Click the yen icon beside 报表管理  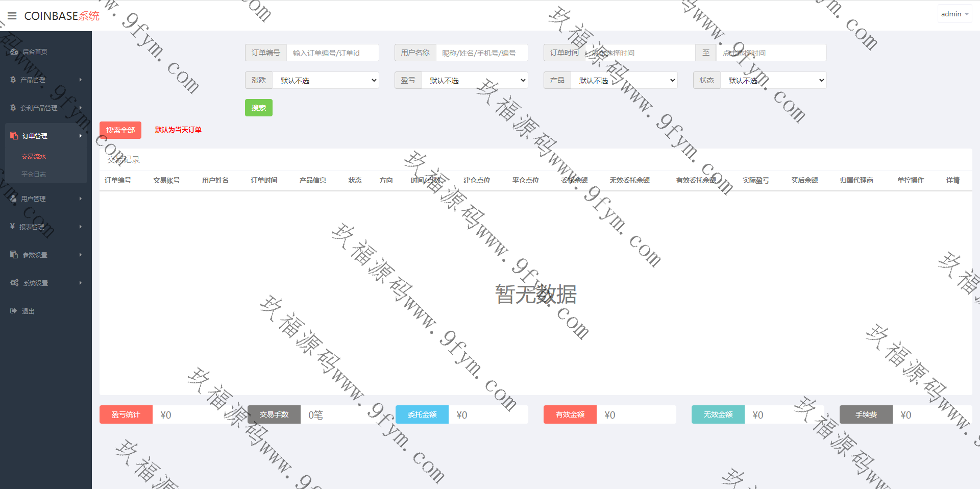[12, 226]
